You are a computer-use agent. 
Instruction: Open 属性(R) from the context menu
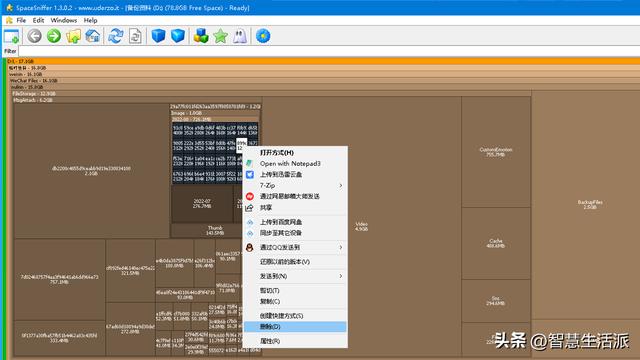point(296,341)
